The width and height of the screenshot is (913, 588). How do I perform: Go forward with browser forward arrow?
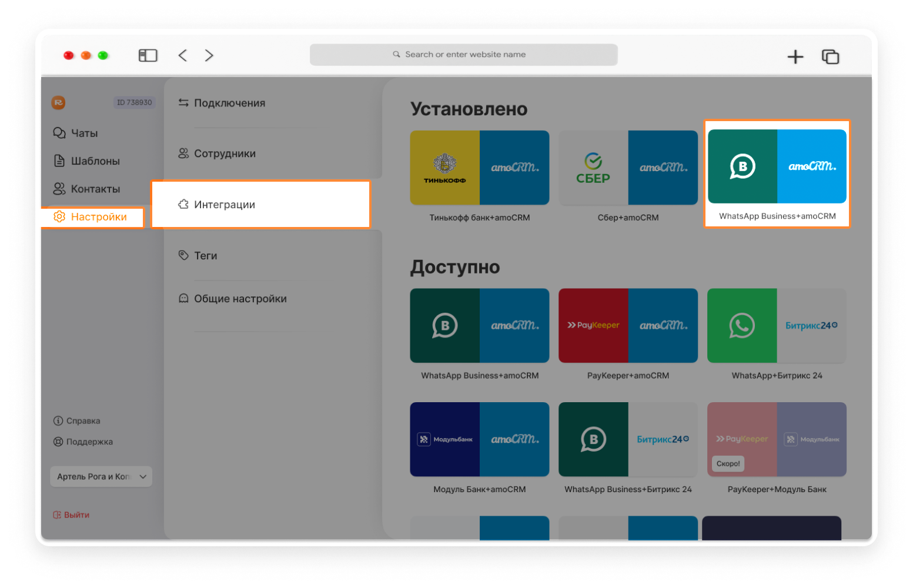pos(209,55)
